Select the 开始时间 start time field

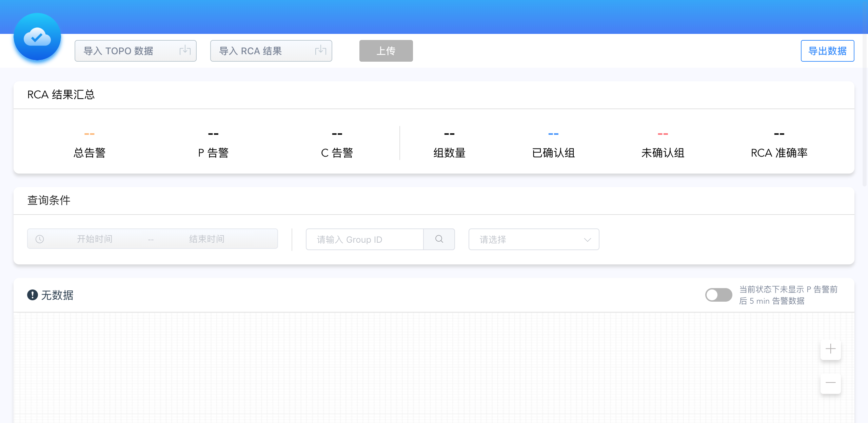pyautogui.click(x=95, y=239)
